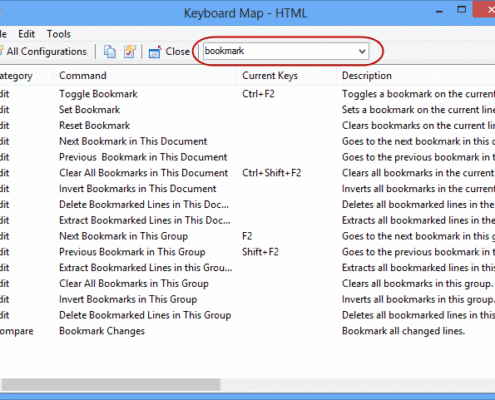Click description 'Clears all bookmarks in this group.'

417,284
